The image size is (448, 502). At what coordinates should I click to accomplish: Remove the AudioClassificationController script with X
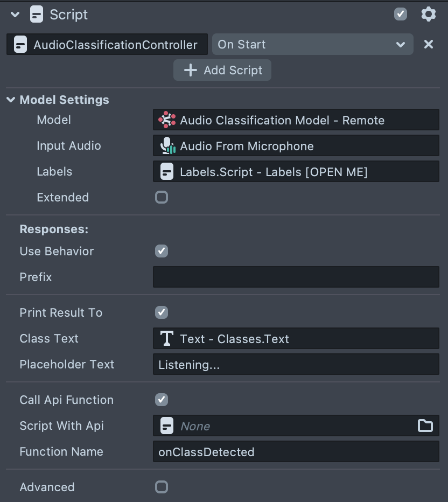point(428,44)
